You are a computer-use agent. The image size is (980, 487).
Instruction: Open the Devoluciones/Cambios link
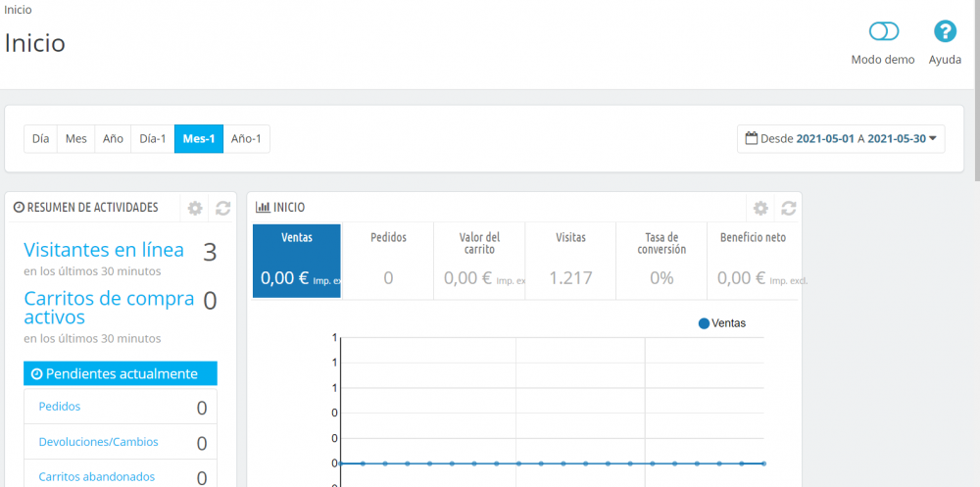click(x=98, y=442)
